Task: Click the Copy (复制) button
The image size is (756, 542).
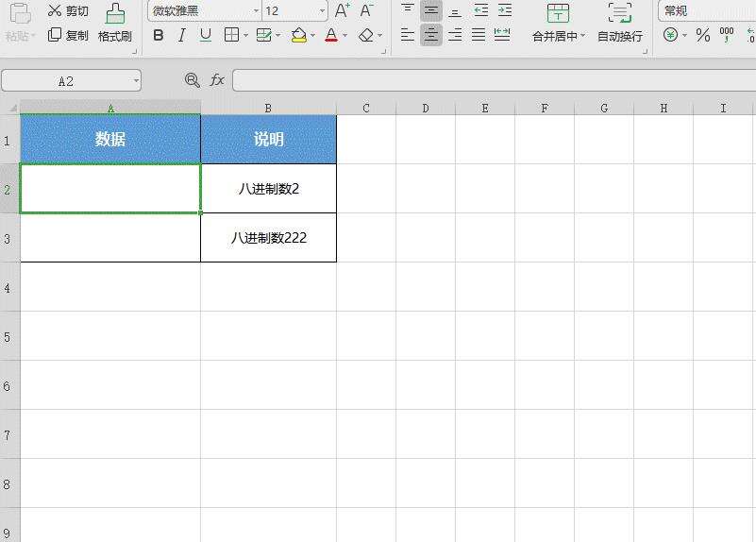Action: click(68, 35)
